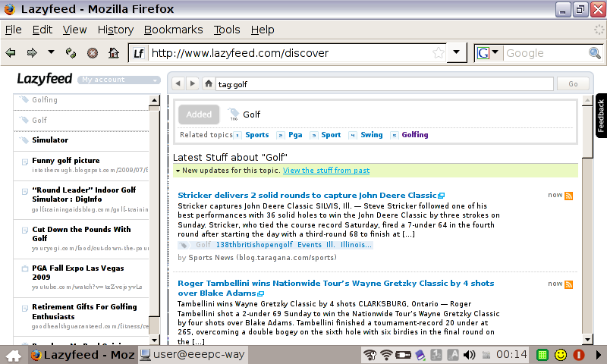Open Cut Down the Pounds With Golf

pos(81,234)
